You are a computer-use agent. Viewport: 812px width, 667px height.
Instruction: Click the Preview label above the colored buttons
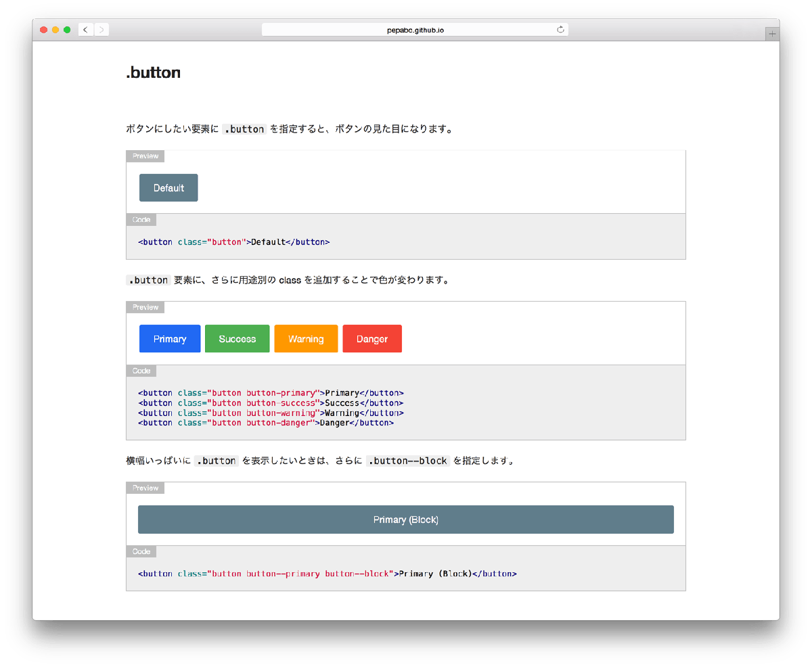(145, 307)
